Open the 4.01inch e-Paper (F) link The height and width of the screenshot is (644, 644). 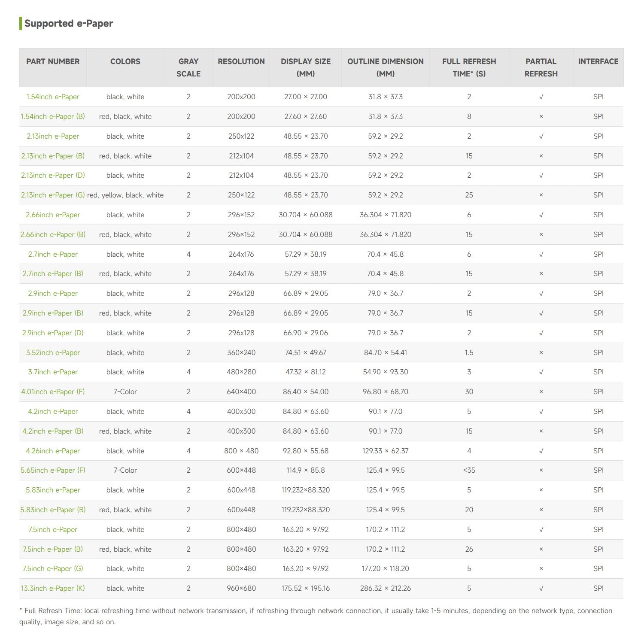(53, 392)
